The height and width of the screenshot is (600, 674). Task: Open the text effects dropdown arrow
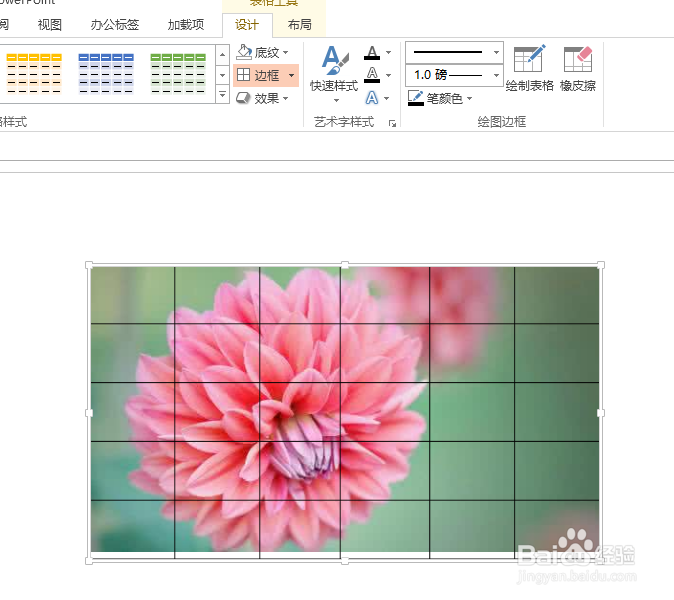(x=386, y=98)
